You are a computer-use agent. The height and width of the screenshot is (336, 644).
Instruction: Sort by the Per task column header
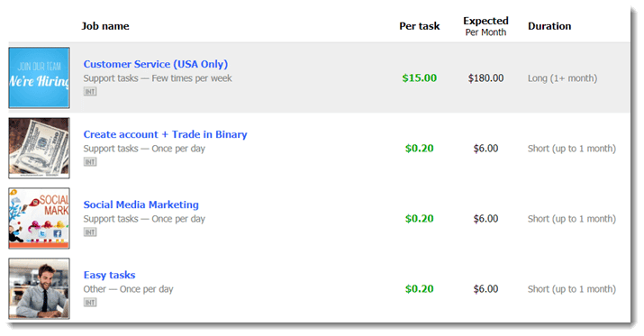click(x=420, y=26)
